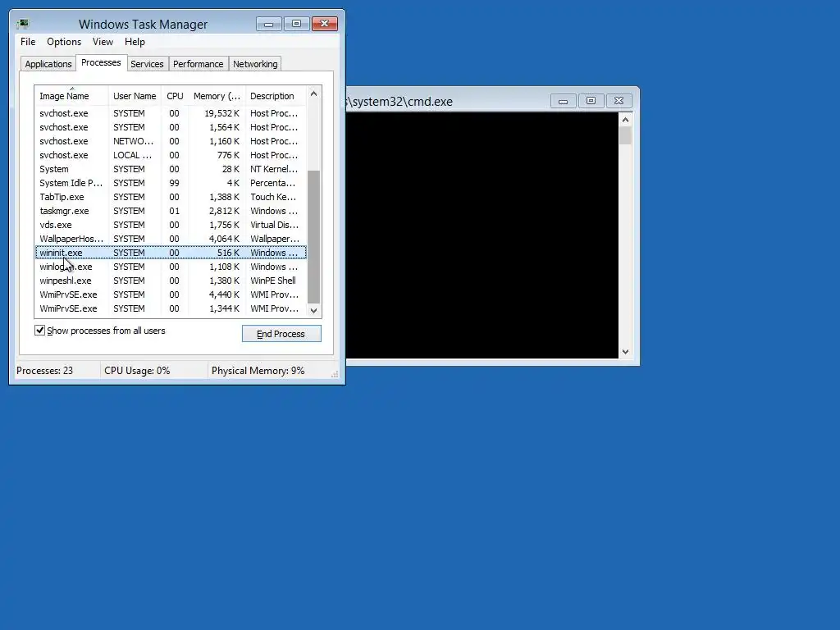Click the process list scrollbar thumb
This screenshot has height=630, width=840.
click(x=314, y=237)
